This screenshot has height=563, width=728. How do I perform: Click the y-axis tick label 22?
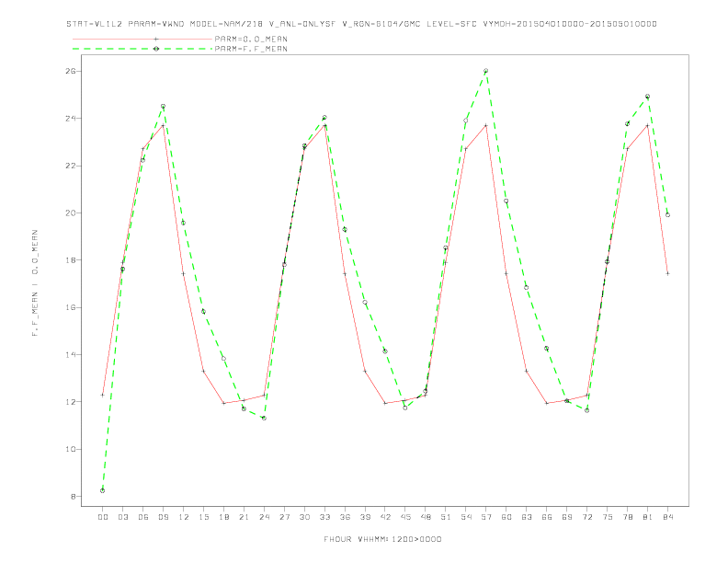point(71,166)
